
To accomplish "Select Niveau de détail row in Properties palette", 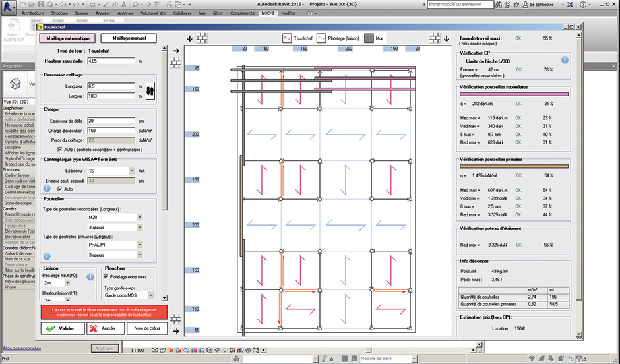I will (x=18, y=125).
